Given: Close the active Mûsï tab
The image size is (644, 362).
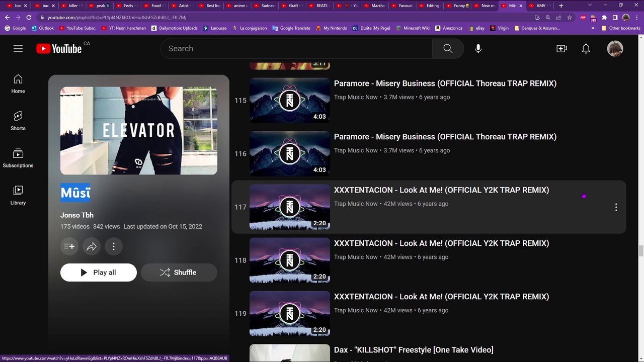Looking at the screenshot, I should coord(521,6).
